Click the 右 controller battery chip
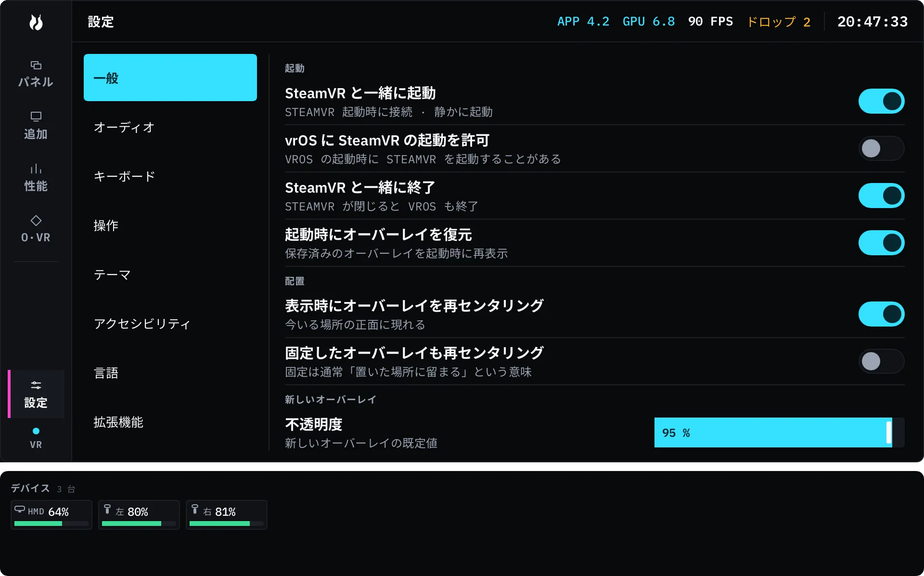This screenshot has height=576, width=924. 227,515
